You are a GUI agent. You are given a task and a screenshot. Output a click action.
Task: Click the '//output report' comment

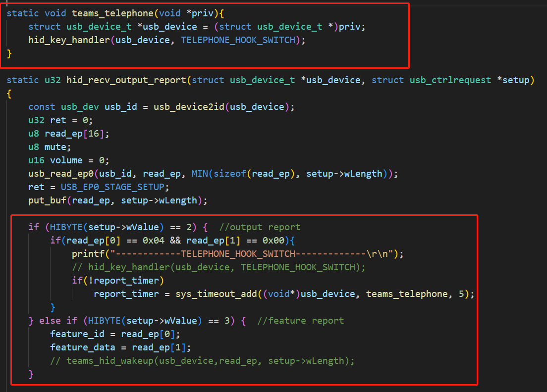[x=260, y=227]
